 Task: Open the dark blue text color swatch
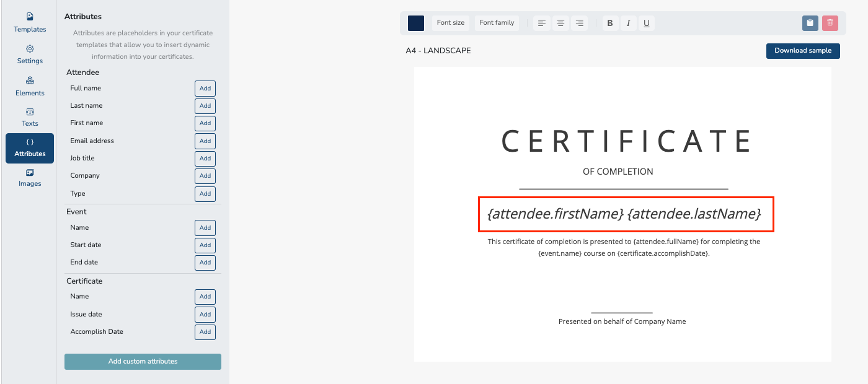[x=416, y=23]
